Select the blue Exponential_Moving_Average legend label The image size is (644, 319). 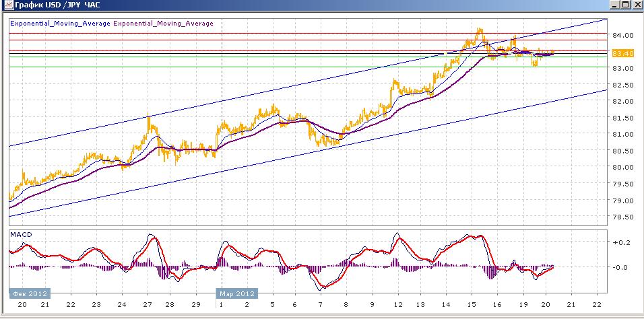[61, 24]
